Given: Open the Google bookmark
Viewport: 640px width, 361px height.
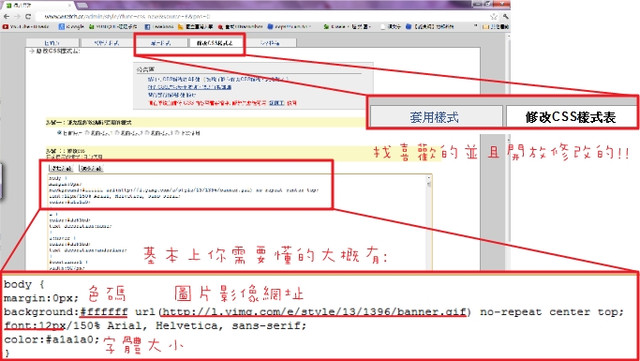Looking at the screenshot, I should tap(72, 27).
